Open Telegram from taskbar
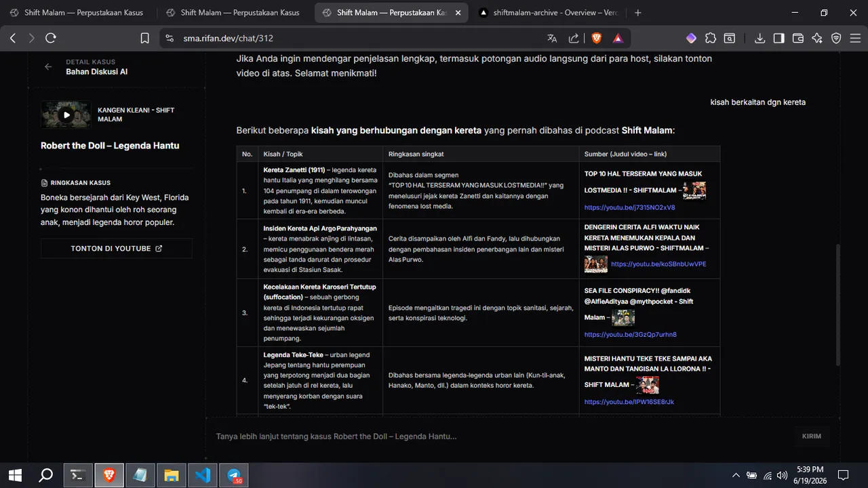Image resolution: width=868 pixels, height=488 pixels. pos(234,475)
